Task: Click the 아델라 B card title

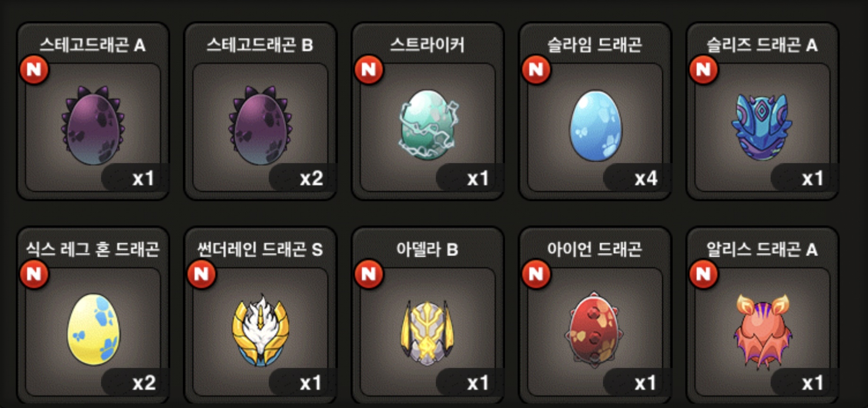Action: pyautogui.click(x=427, y=249)
